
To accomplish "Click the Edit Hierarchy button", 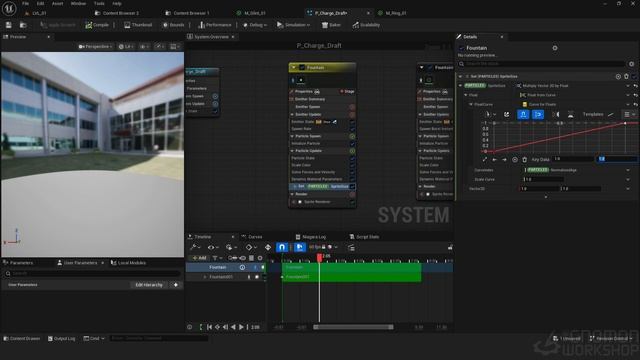I will [149, 285].
